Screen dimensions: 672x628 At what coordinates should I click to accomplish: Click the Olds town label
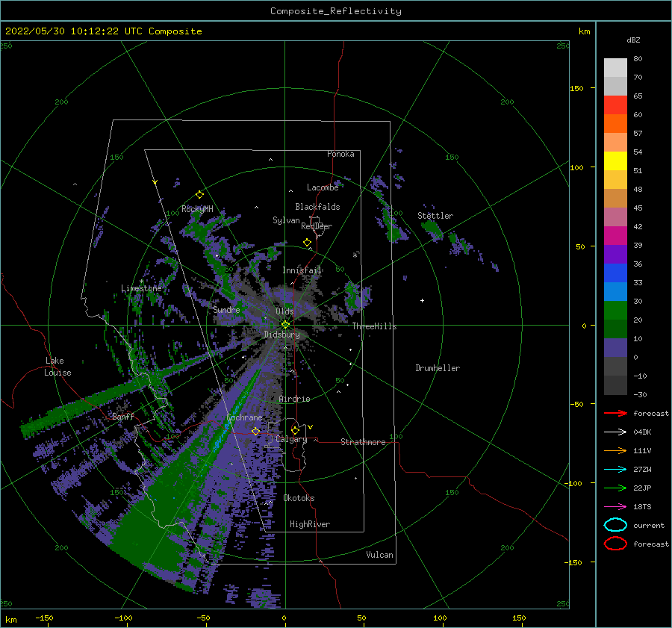click(284, 311)
